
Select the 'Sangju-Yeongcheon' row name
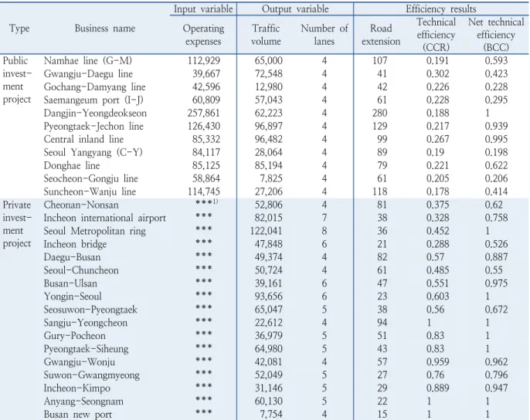[x=86, y=323]
